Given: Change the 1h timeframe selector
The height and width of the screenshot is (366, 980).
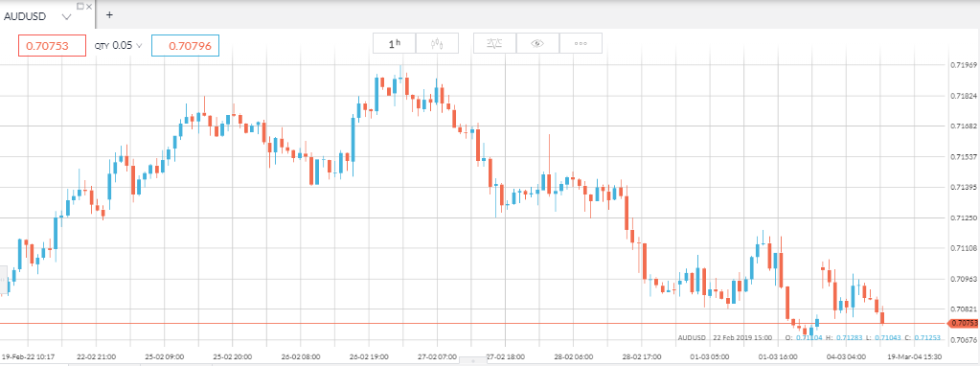Looking at the screenshot, I should pyautogui.click(x=395, y=43).
